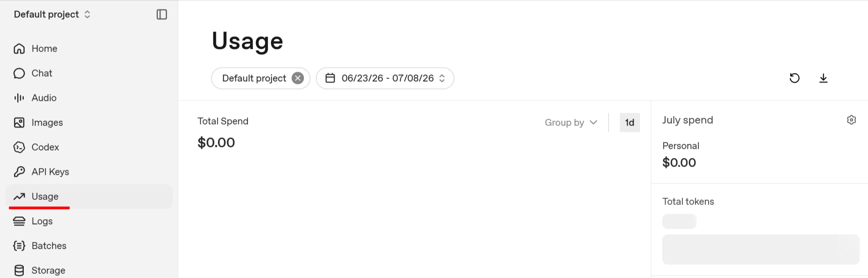868x278 pixels.
Task: Open July spend settings gear
Action: 851,120
